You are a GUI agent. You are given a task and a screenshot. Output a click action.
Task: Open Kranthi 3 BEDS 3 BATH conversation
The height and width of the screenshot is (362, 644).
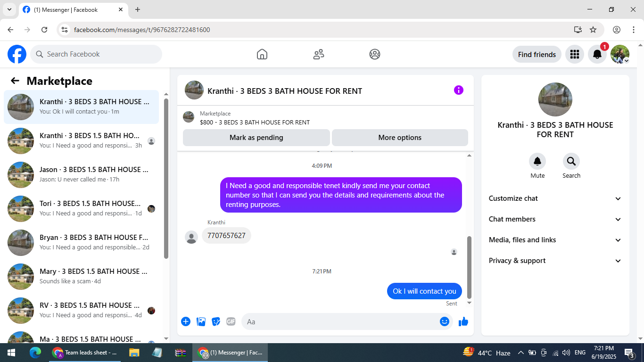81,107
